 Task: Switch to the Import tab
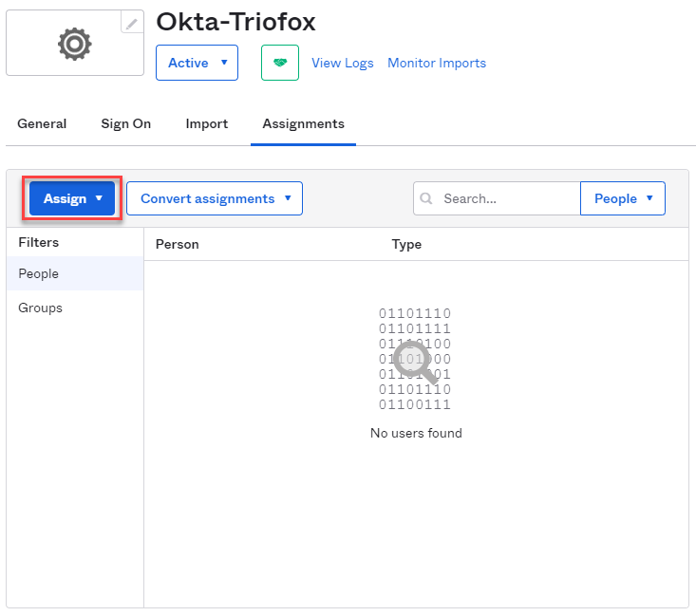click(206, 123)
